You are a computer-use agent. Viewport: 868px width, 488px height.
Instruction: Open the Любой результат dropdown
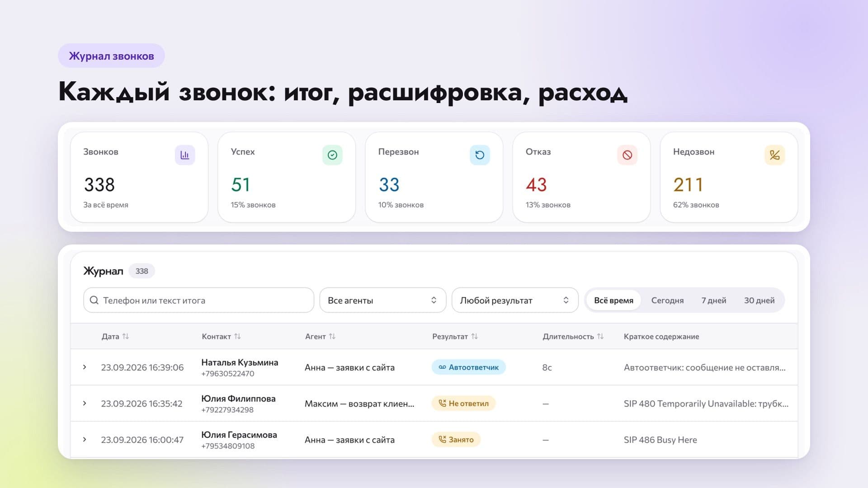coord(515,300)
